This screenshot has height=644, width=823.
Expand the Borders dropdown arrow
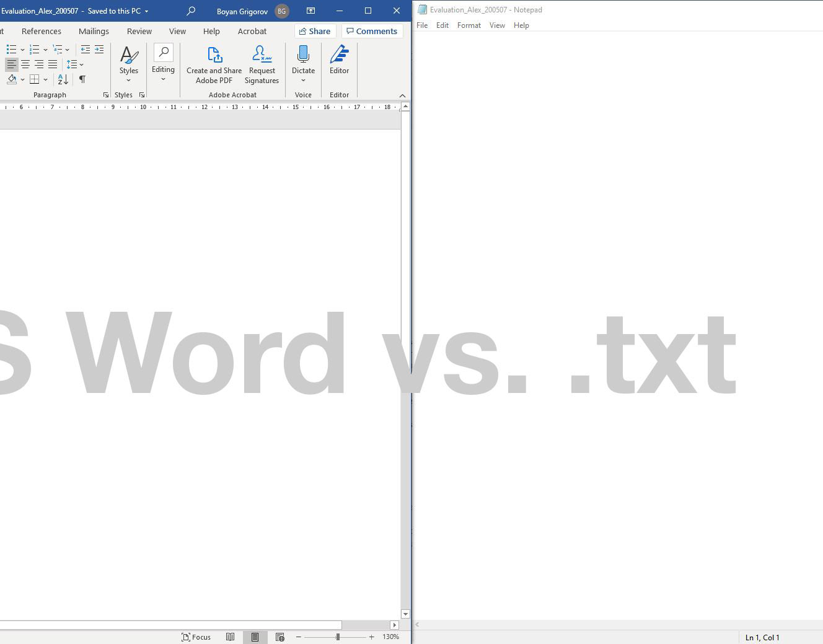point(45,79)
